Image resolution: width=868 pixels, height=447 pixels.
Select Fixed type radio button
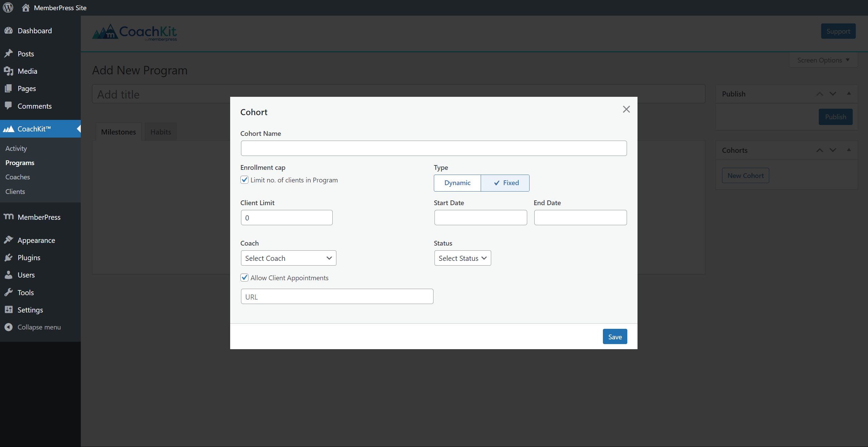[x=505, y=182]
